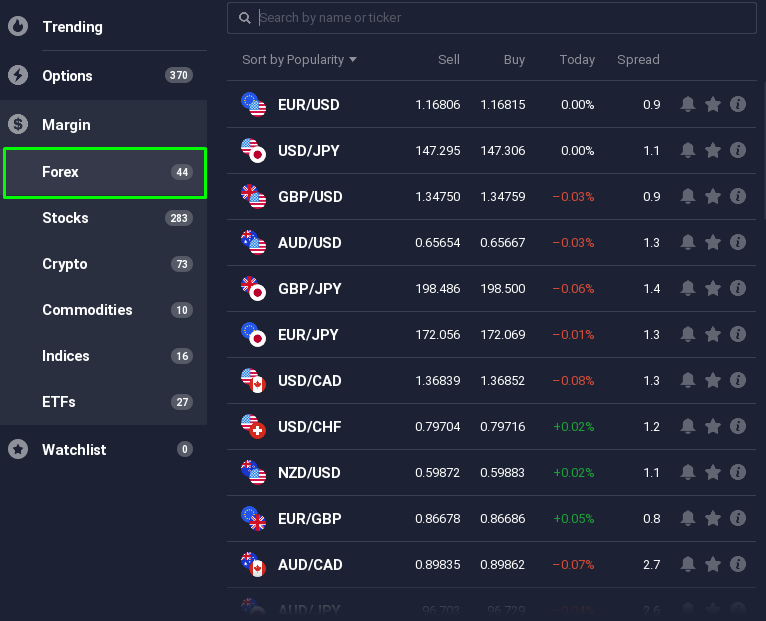Select the NZD/USD currency pair

pos(309,472)
